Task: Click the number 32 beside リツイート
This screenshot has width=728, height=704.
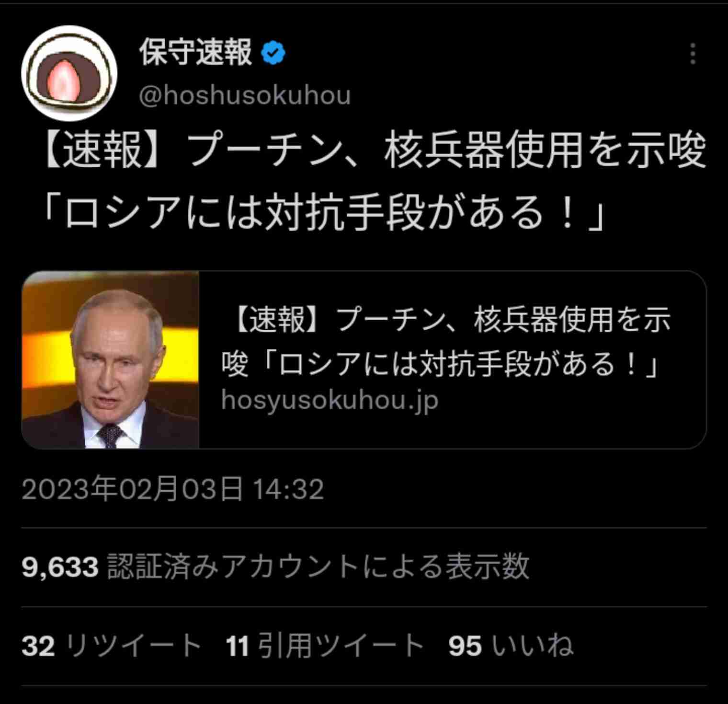Action: tap(38, 646)
